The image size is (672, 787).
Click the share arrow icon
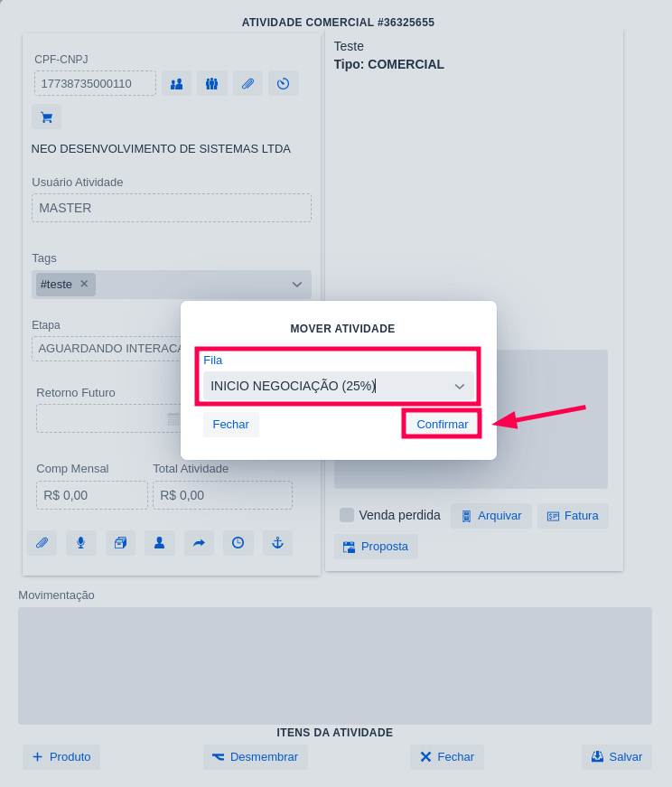click(x=199, y=543)
